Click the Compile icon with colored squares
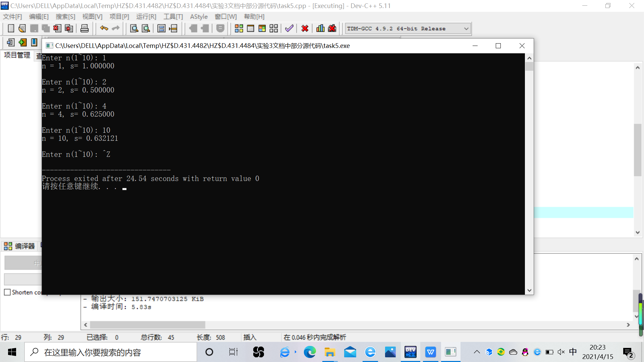Viewport: 644px width, 362px height. coord(239,28)
